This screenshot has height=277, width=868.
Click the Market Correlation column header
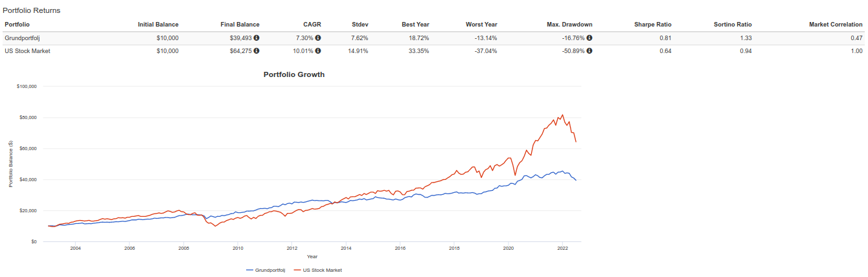point(836,25)
